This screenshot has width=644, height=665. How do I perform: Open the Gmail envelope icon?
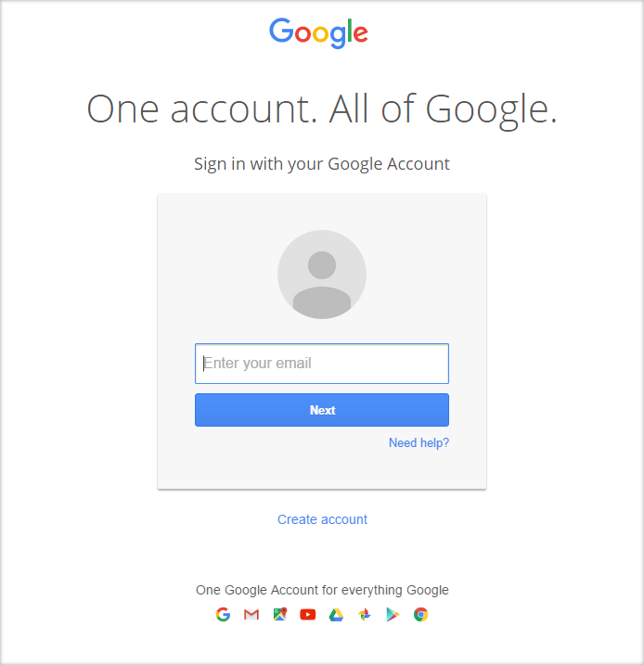click(251, 614)
